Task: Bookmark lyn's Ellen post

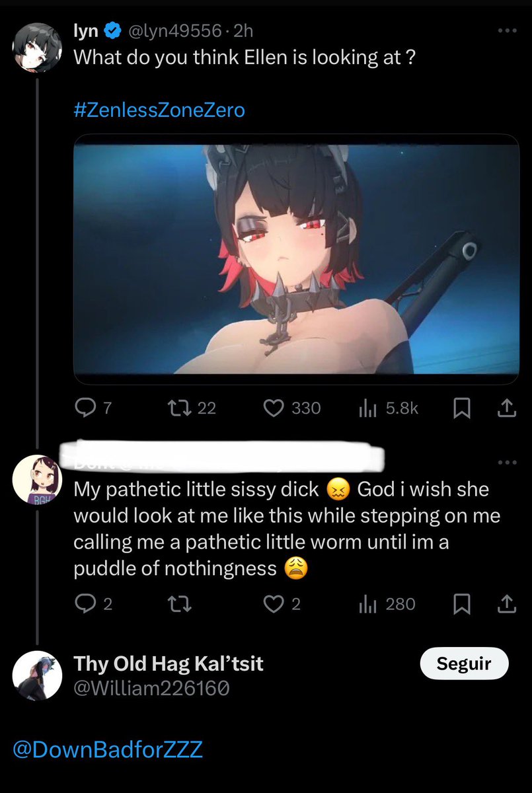Action: (462, 409)
